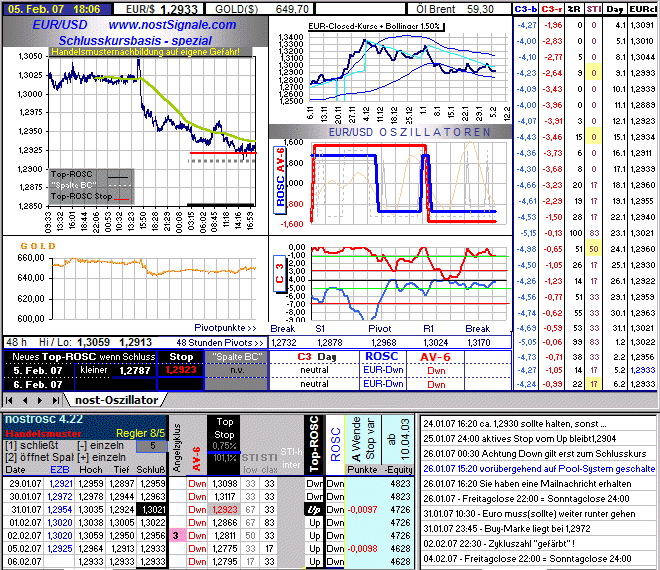Select Punkte value -0,0097
660x570 pixels.
click(x=362, y=510)
